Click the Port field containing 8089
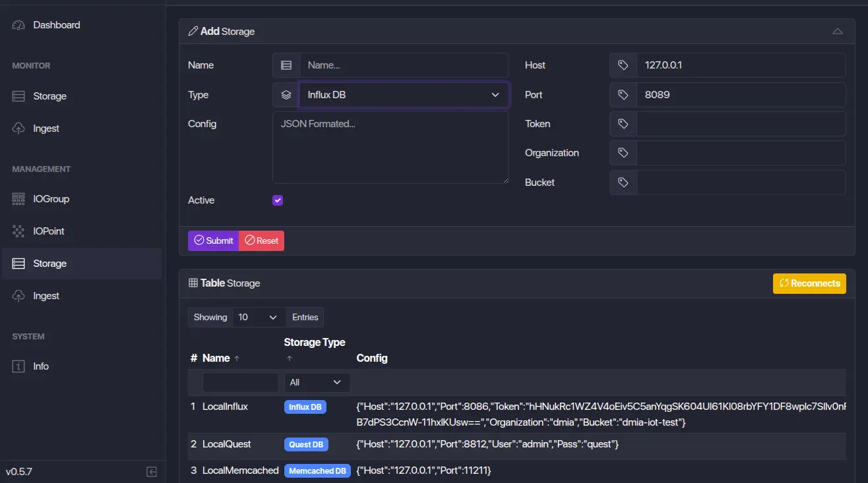The width and height of the screenshot is (868, 483). (x=741, y=95)
